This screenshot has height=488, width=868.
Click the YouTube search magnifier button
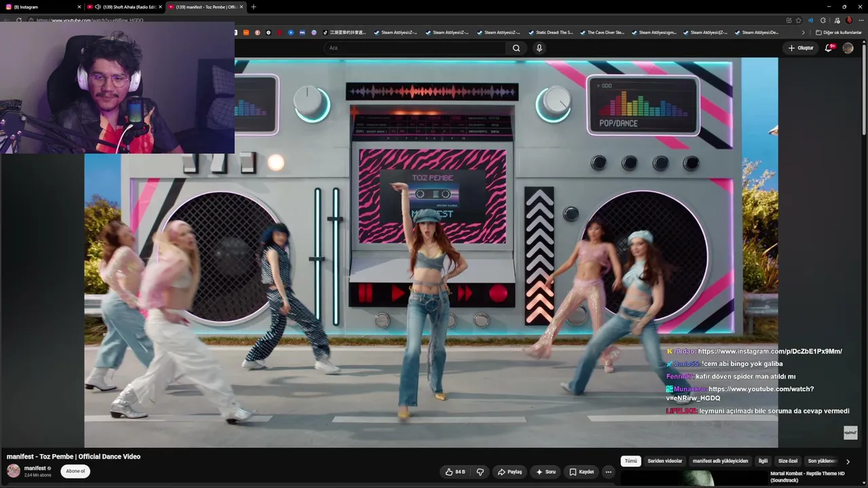pos(516,48)
